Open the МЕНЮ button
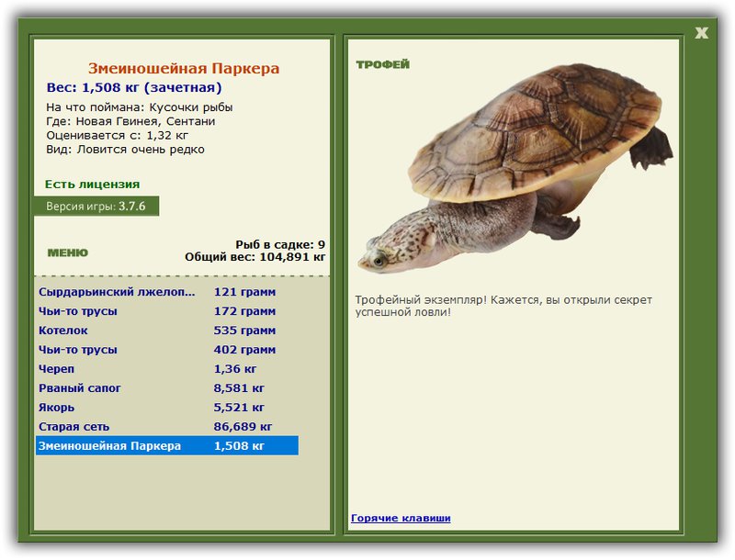Image resolution: width=735 pixels, height=560 pixels. (x=67, y=252)
